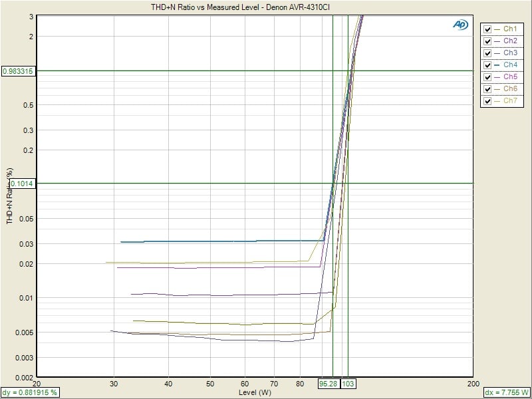Image resolution: width=532 pixels, height=399 pixels.
Task: Toggle the Ch3 checkbox in the legend
Action: point(488,53)
